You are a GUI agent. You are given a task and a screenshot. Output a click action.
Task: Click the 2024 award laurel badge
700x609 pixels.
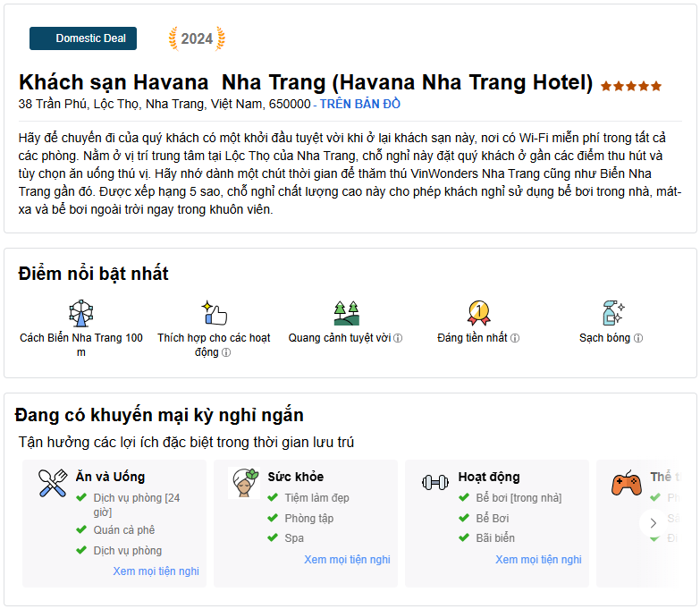pos(197,38)
